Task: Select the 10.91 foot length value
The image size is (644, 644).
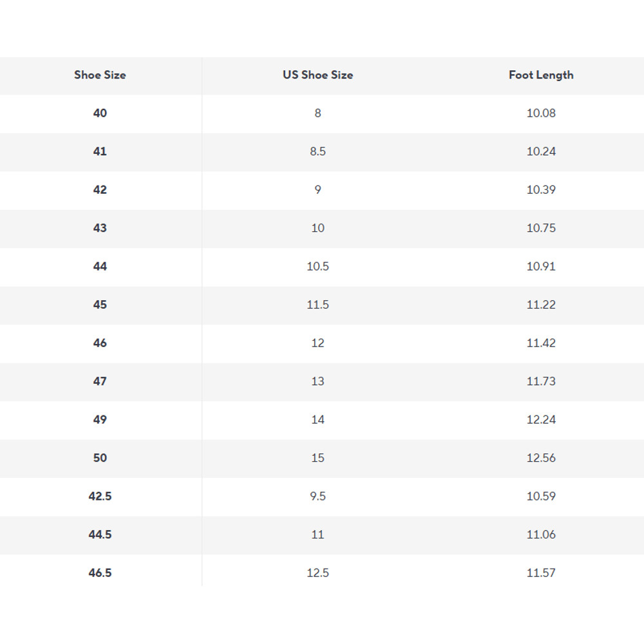Action: [541, 267]
